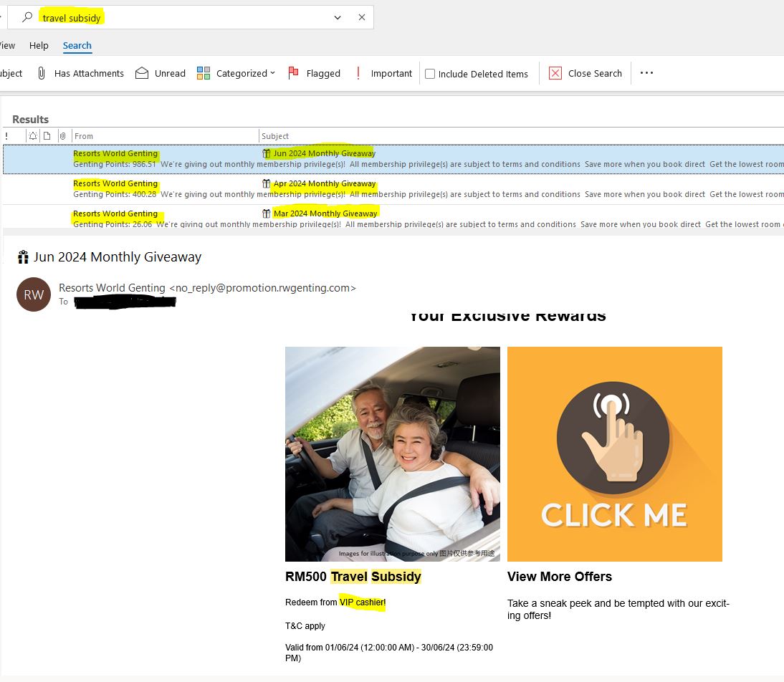
Task: Click the Has Attachments label
Action: click(x=89, y=73)
